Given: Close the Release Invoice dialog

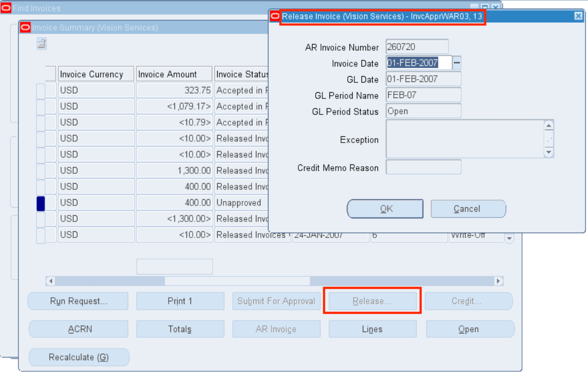Looking at the screenshot, I should [x=578, y=16].
